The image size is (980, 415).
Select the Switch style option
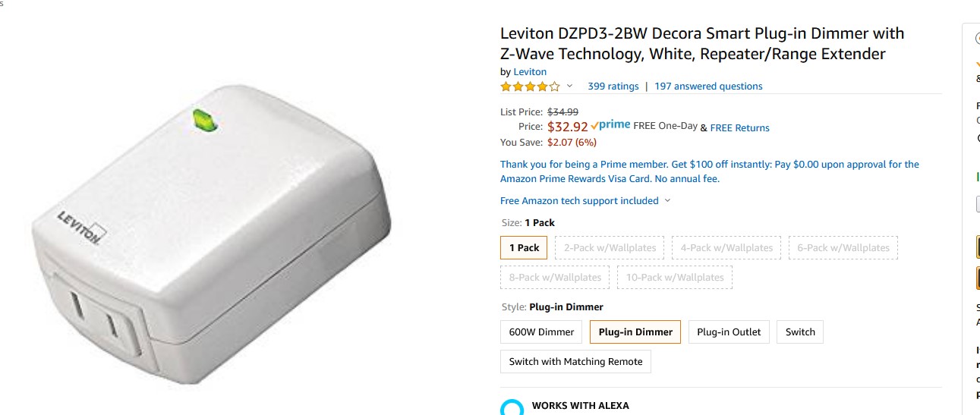[800, 332]
